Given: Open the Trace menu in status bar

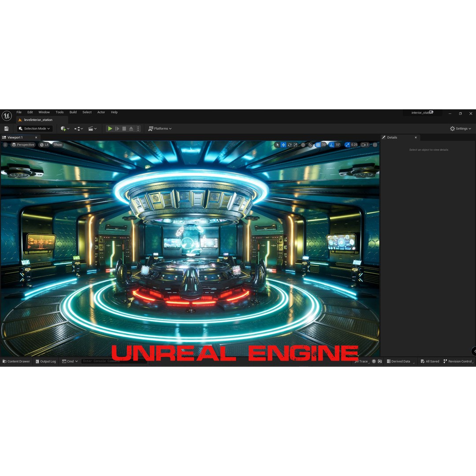Looking at the screenshot, I should coord(361,361).
